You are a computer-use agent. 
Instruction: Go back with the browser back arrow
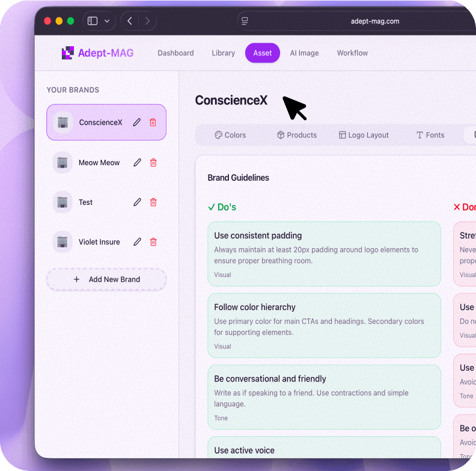pos(130,21)
